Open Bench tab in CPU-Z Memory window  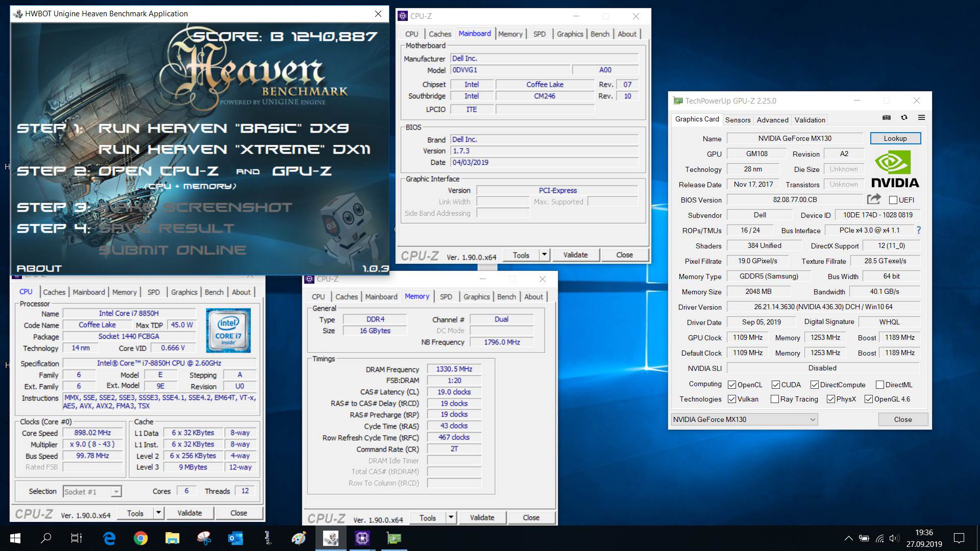tap(506, 296)
